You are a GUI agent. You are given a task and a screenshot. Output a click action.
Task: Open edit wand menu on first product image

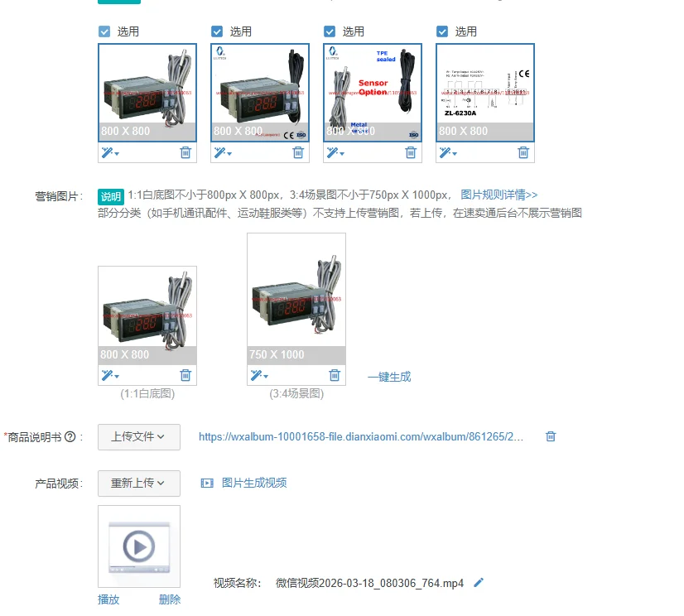pos(110,152)
